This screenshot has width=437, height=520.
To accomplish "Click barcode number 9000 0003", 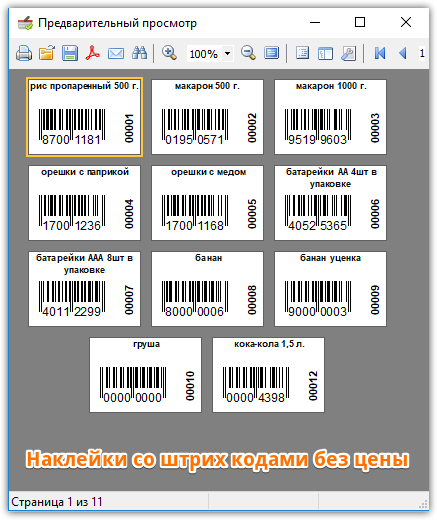I will [x=317, y=312].
